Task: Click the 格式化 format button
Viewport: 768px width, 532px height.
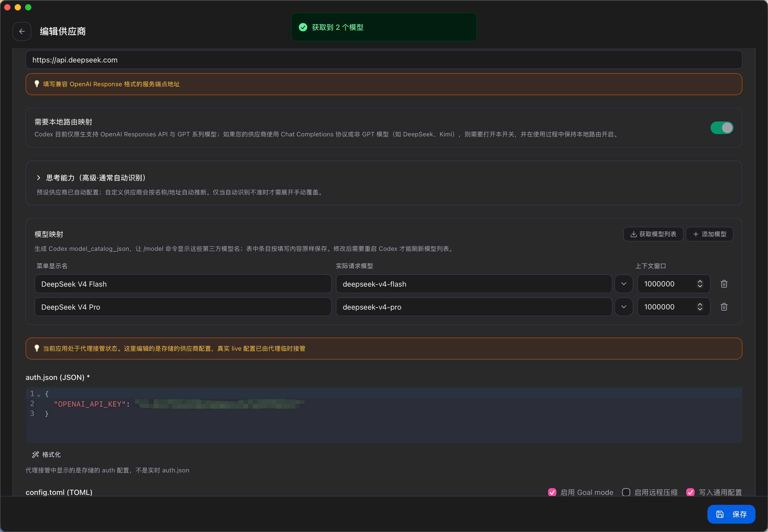Action: [46, 455]
